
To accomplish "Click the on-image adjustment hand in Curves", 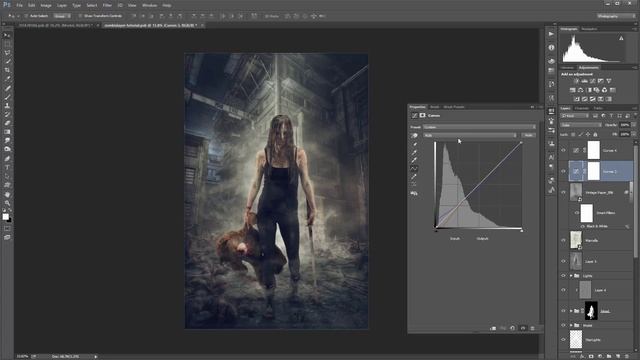I will (414, 136).
